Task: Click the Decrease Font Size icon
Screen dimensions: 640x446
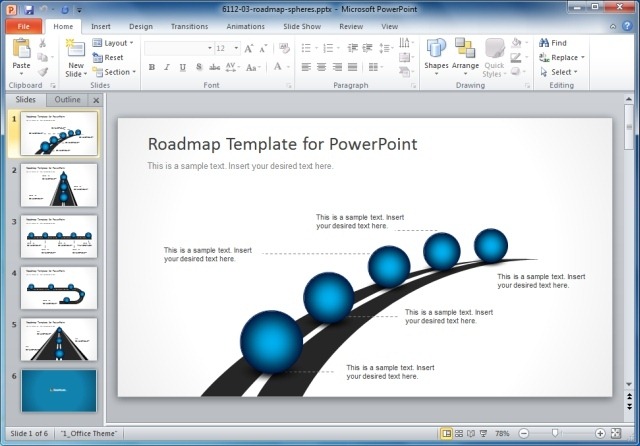Action: (x=263, y=49)
